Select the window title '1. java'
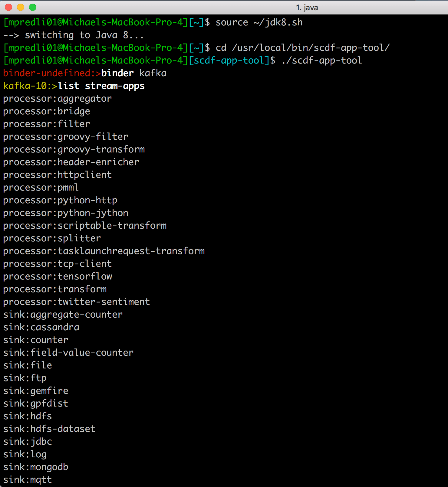 307,7
